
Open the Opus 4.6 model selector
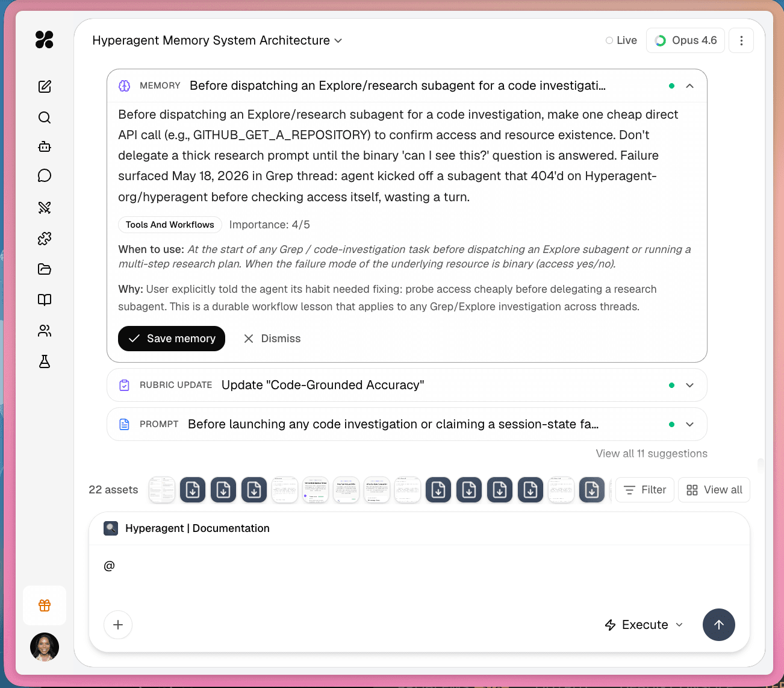click(685, 40)
